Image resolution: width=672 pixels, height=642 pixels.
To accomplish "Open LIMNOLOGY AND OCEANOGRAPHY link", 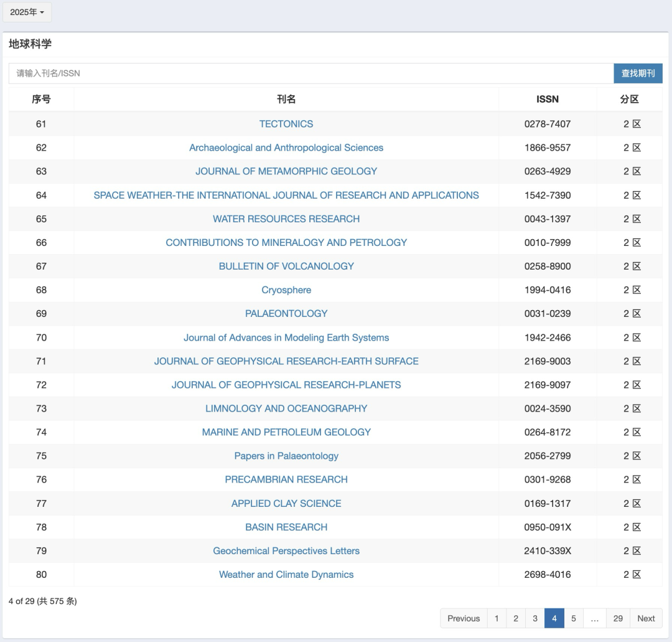I will [286, 408].
